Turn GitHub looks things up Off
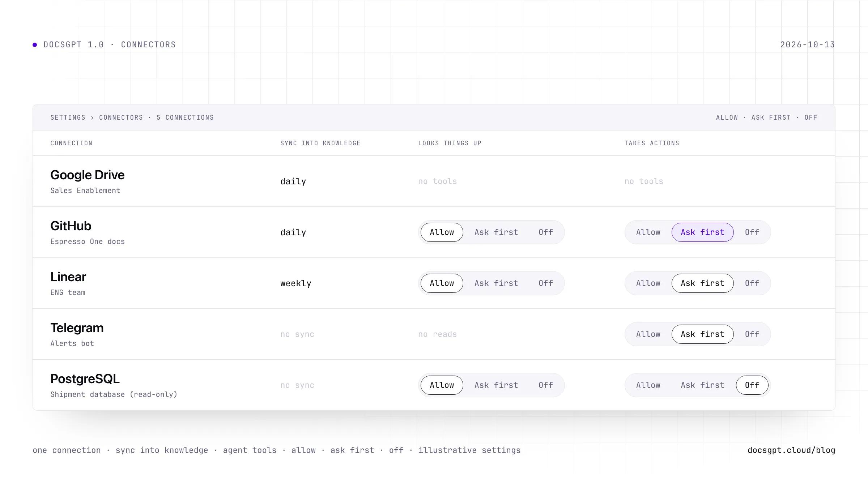 [546, 232]
